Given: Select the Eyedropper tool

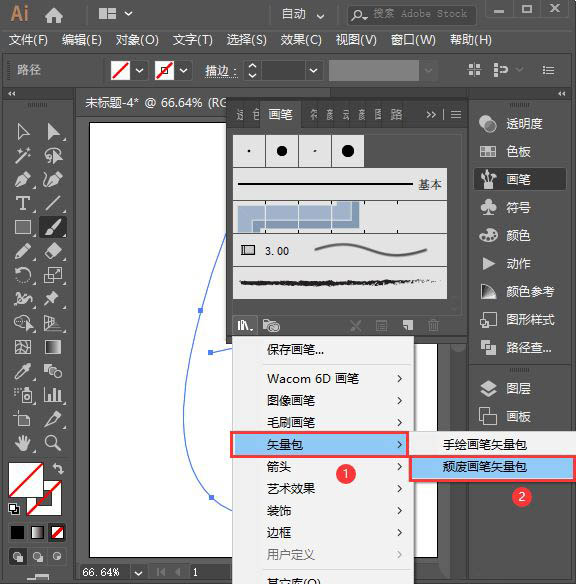Looking at the screenshot, I should (23, 371).
